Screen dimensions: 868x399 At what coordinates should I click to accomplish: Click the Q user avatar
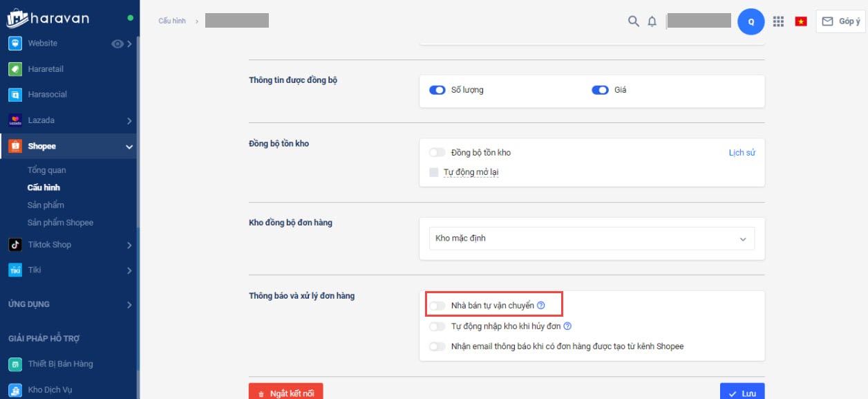pos(751,21)
